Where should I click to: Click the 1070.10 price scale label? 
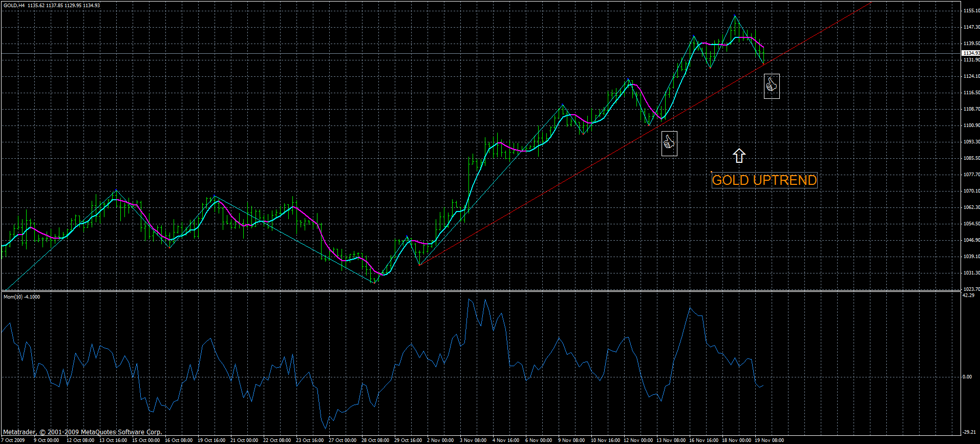[x=971, y=191]
